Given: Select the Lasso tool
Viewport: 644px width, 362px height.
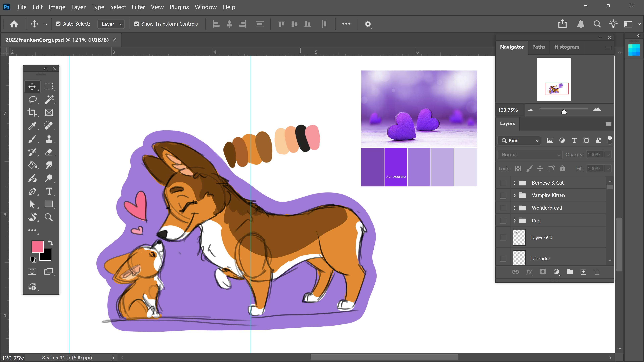Looking at the screenshot, I should [x=32, y=99].
